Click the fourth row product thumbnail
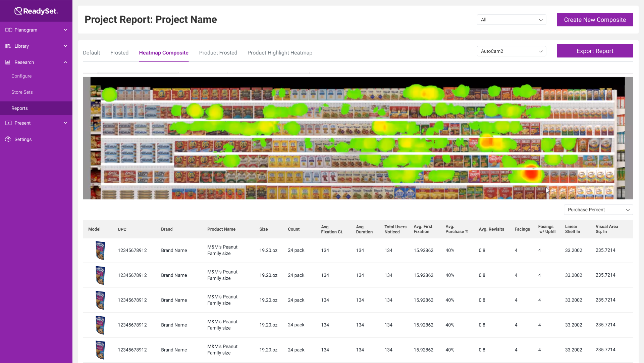This screenshot has height=363, width=644. tap(100, 325)
